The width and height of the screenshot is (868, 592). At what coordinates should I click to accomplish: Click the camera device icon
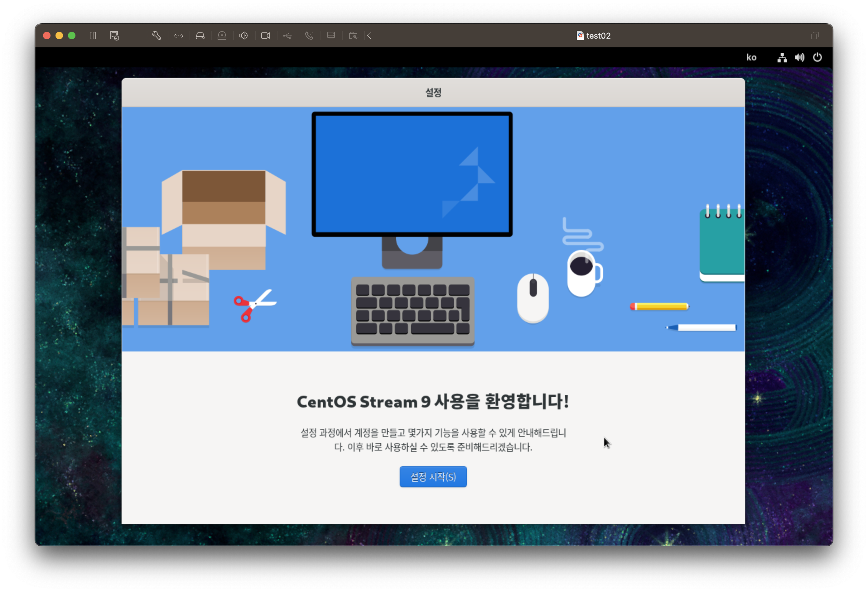point(266,36)
